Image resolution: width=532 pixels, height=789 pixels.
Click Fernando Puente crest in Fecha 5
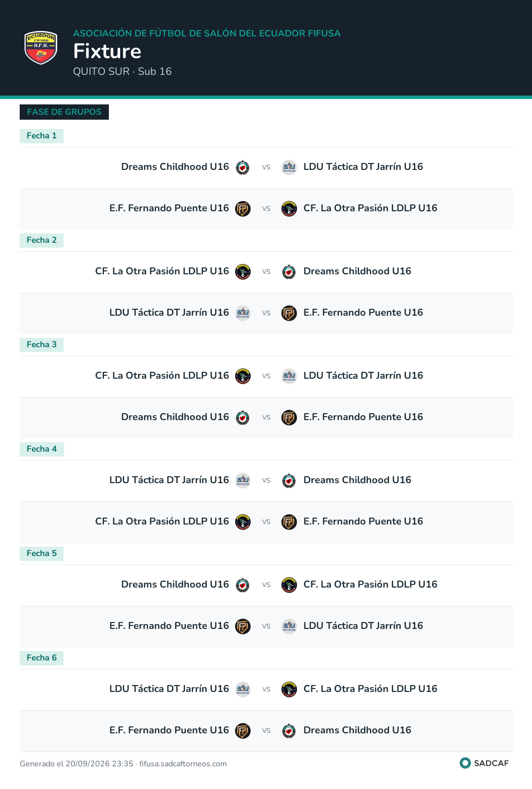[243, 626]
